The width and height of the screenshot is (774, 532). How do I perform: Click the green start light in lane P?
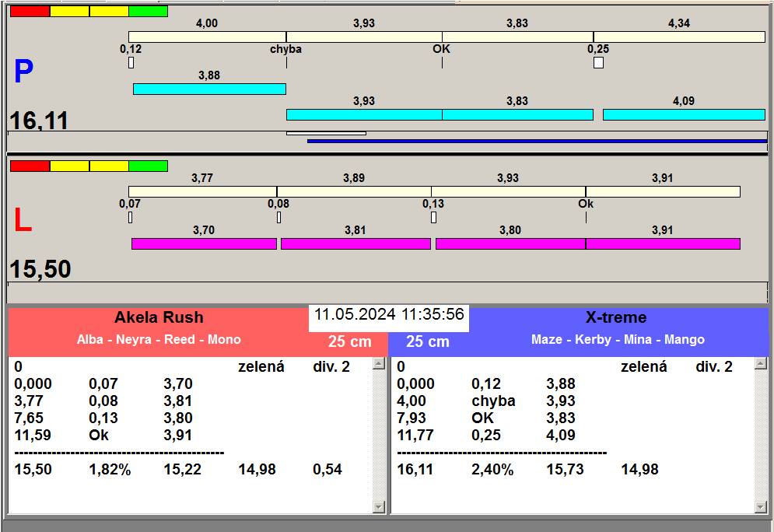(x=148, y=12)
